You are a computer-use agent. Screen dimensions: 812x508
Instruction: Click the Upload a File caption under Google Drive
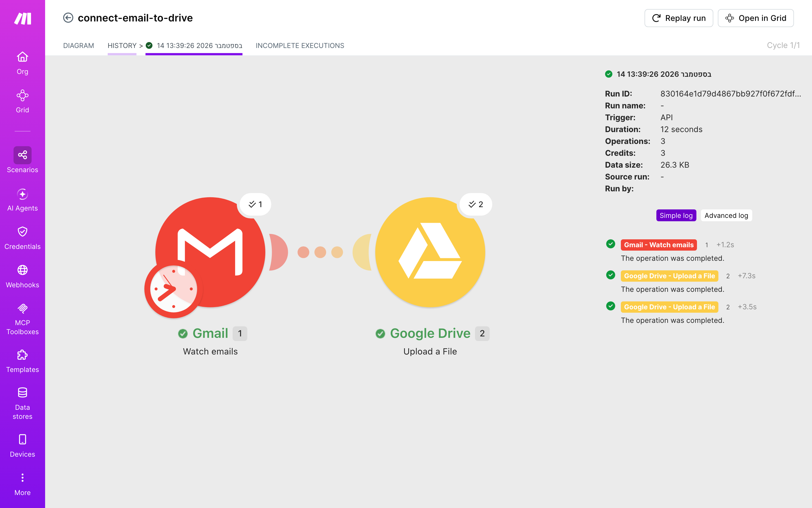tap(430, 351)
